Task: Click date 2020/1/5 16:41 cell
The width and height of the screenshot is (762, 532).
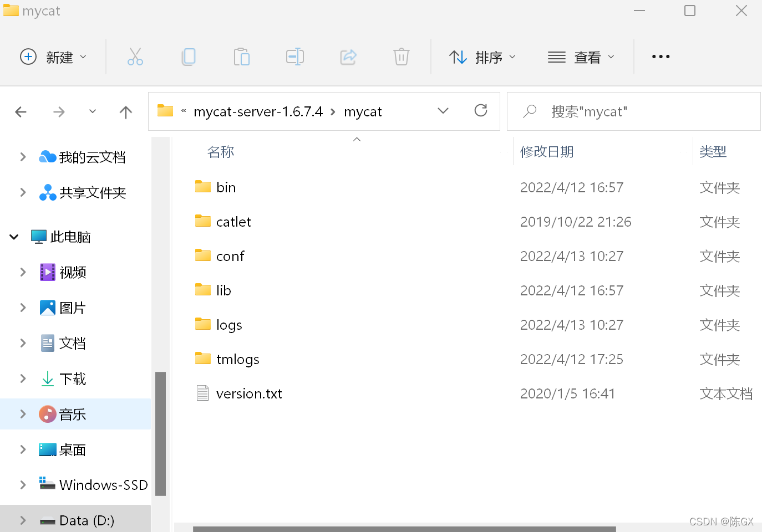Action: point(567,393)
